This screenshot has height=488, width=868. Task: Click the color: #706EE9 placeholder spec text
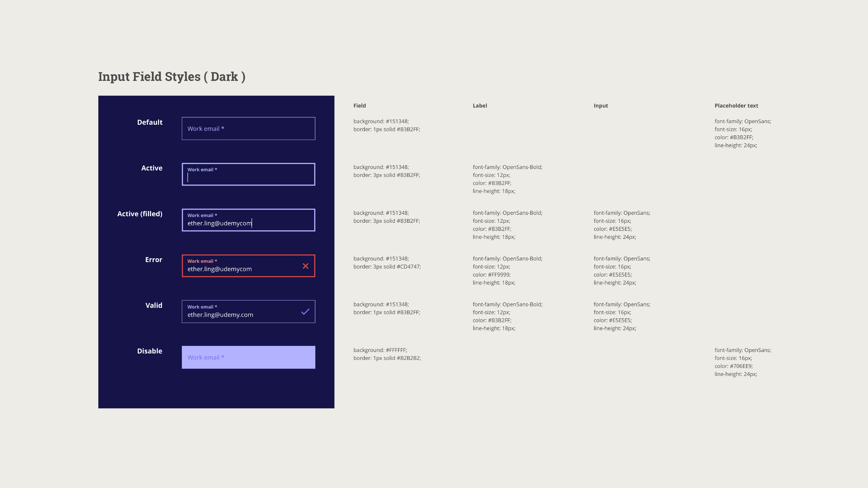733,366
